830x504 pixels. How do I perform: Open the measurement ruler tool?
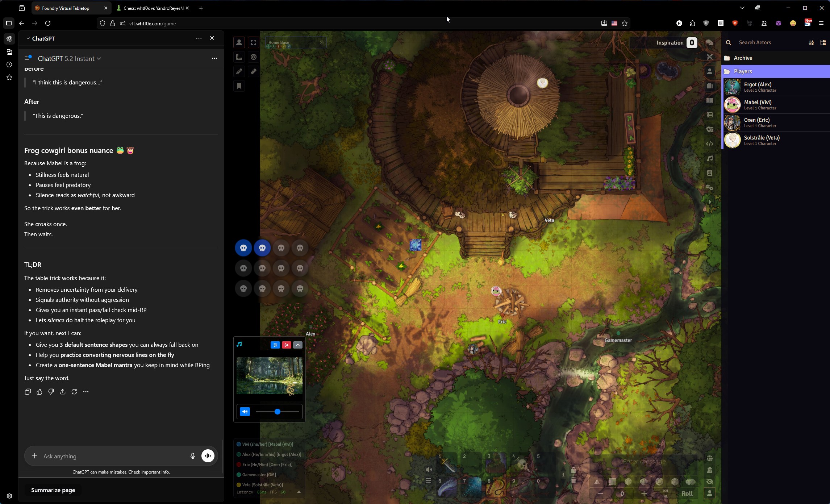pyautogui.click(x=239, y=57)
